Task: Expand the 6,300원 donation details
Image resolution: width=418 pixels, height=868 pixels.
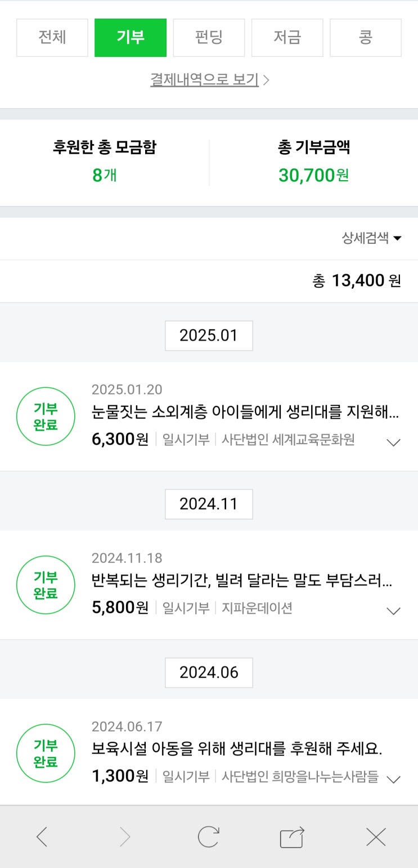Action: [x=394, y=442]
